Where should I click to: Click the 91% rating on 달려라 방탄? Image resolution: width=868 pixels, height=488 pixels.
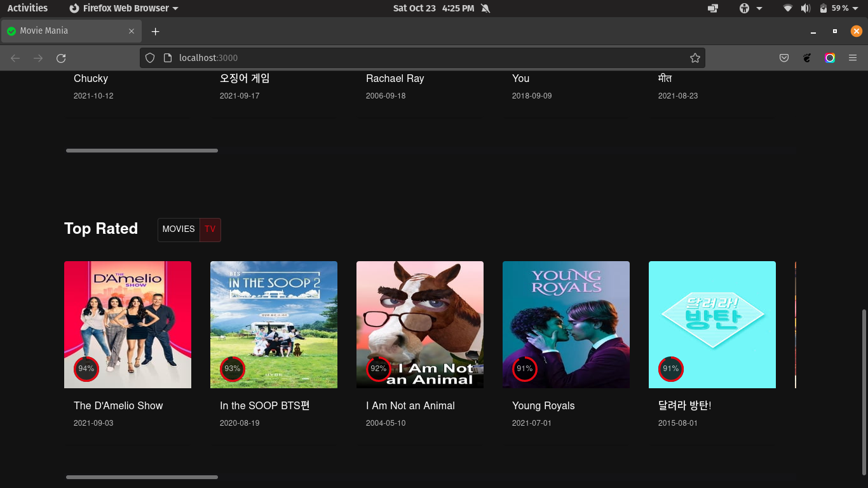[x=671, y=369]
